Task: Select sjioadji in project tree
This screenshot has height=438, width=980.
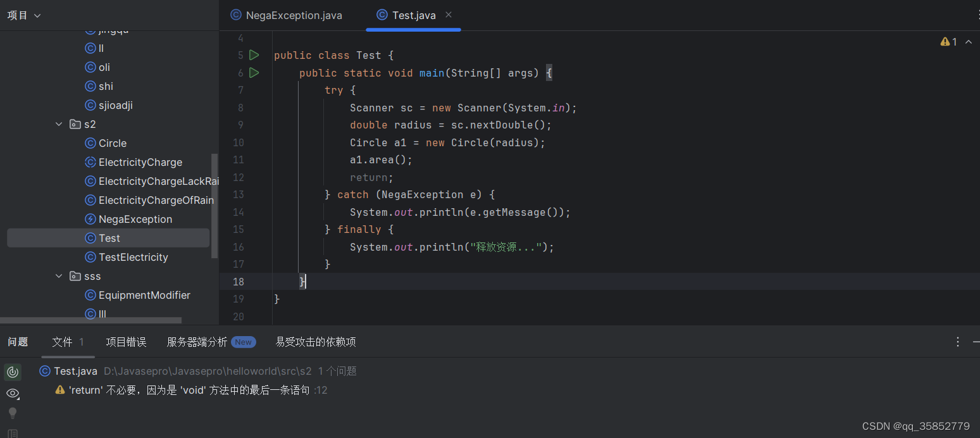Action: (x=116, y=105)
